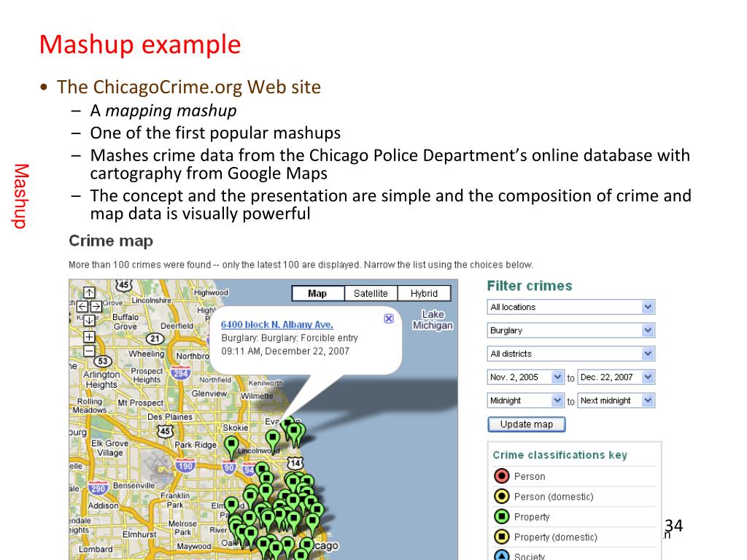This screenshot has width=747, height=560.
Task: Click the yellow Property (domestic) key icon
Action: 502,537
